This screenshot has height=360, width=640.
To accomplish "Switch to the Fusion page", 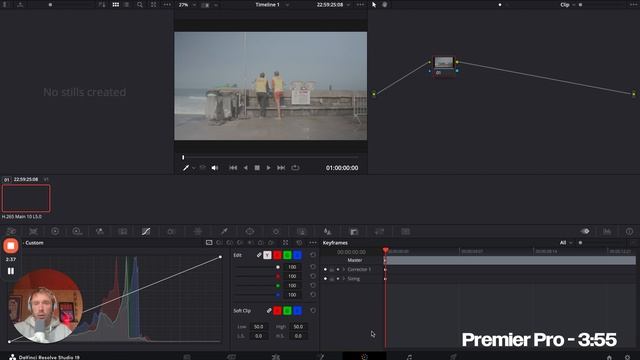I will pos(321,357).
